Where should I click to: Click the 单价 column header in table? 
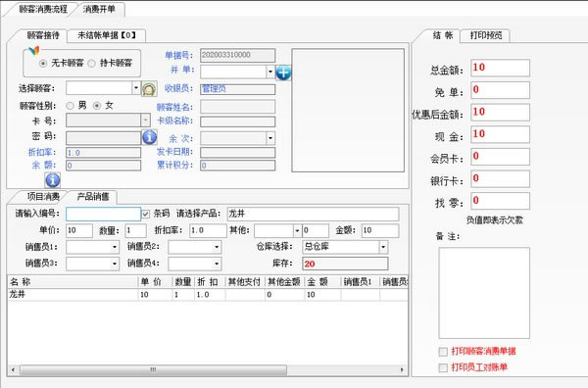(x=155, y=282)
